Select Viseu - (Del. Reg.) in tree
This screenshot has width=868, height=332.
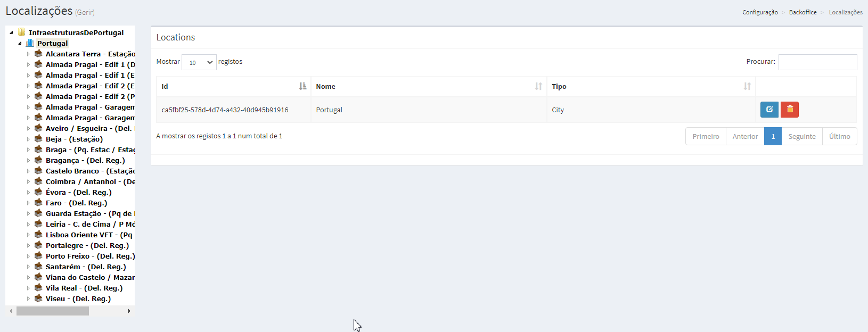point(78,298)
